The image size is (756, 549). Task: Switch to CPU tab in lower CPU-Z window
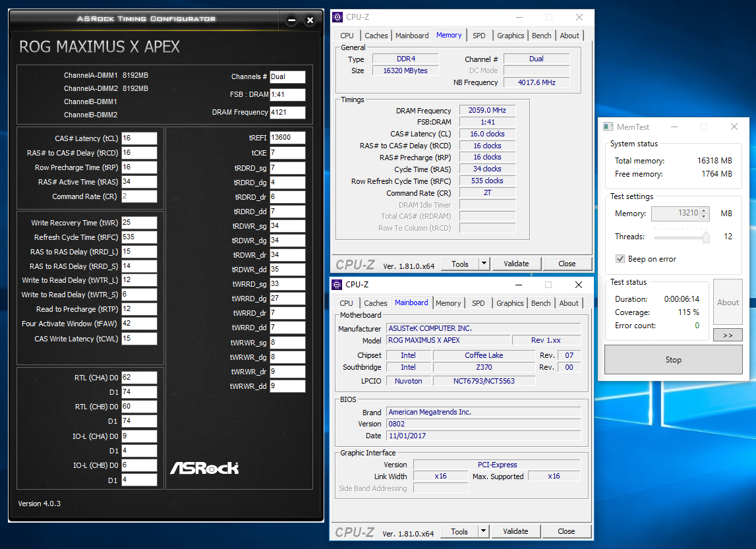click(x=346, y=303)
